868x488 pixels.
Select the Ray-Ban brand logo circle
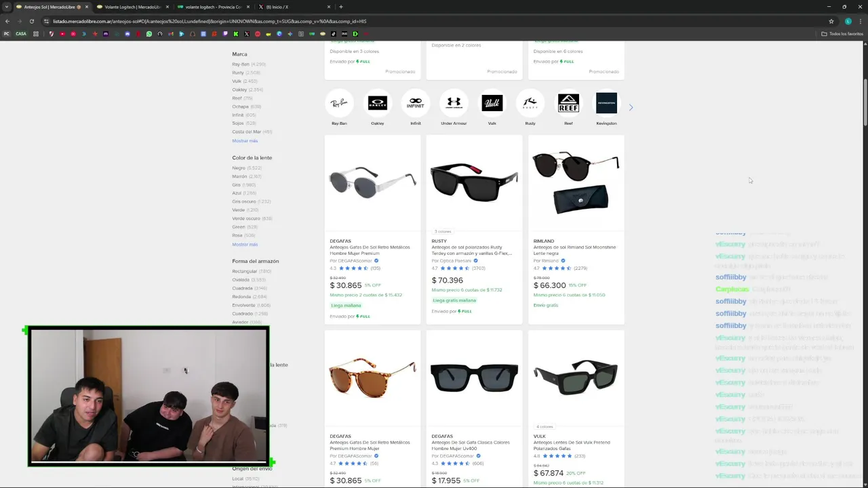click(339, 103)
